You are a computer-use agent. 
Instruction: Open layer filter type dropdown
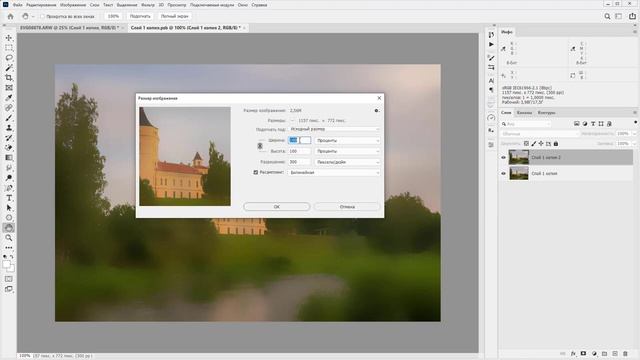click(x=526, y=124)
